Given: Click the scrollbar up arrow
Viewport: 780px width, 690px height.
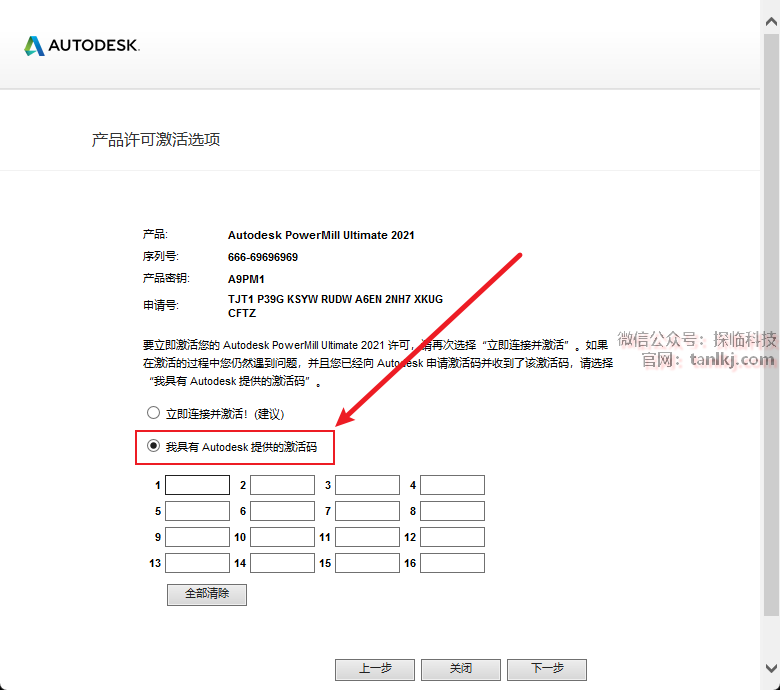Looking at the screenshot, I should (771, 21).
